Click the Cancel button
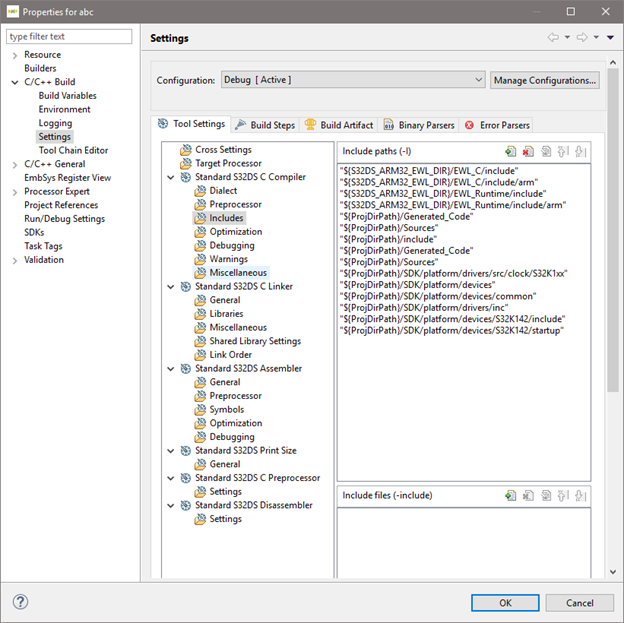This screenshot has height=623, width=624. 579,603
